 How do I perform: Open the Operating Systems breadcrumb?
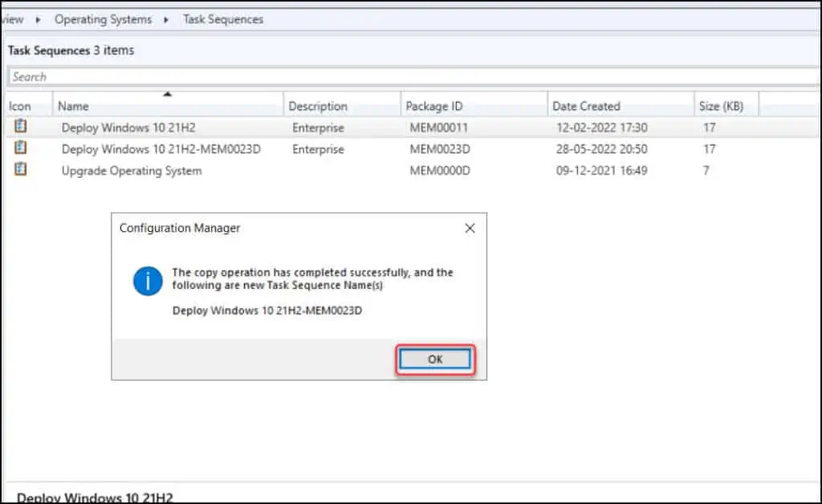coord(104,19)
